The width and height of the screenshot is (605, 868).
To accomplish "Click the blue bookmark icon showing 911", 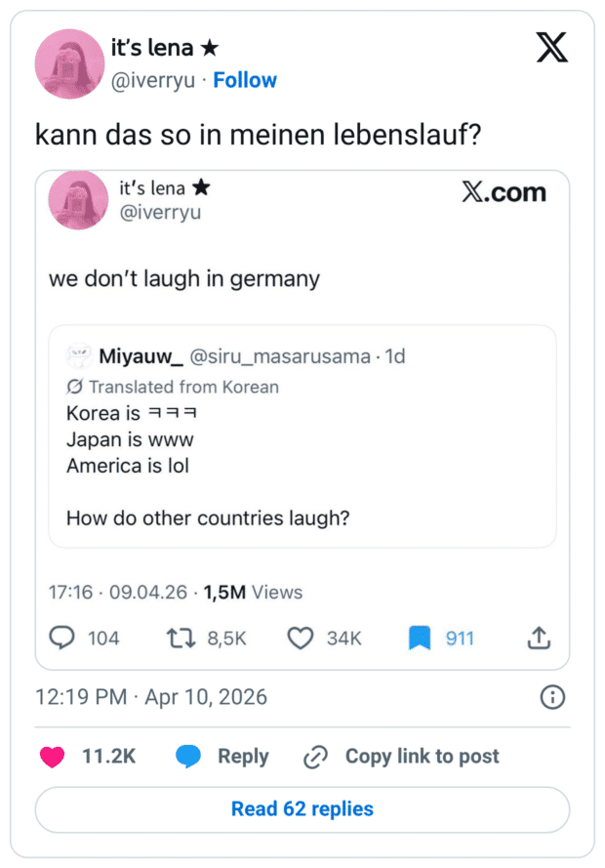I will pyautogui.click(x=421, y=638).
